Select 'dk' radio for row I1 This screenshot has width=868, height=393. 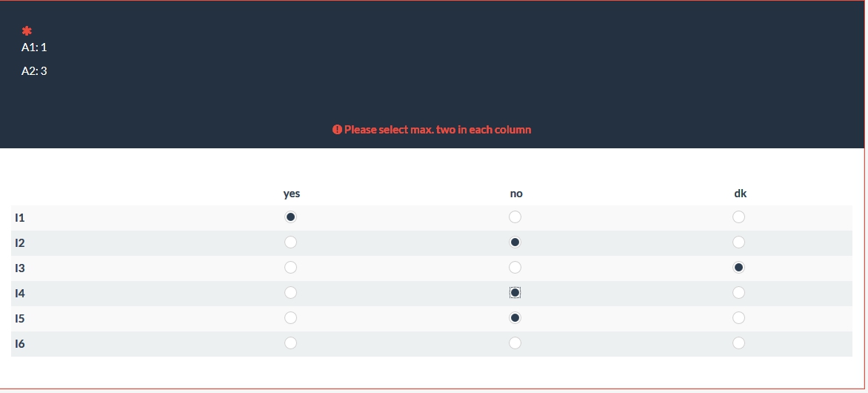738,217
